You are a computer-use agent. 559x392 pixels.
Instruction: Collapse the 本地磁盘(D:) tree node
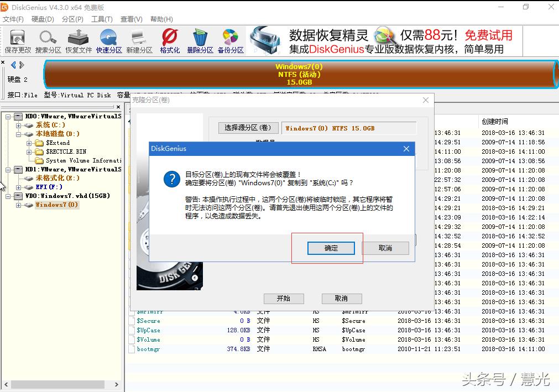(19, 134)
